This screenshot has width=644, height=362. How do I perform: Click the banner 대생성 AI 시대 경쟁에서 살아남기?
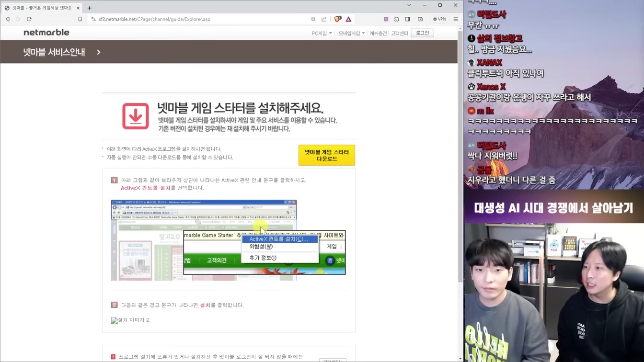point(553,207)
